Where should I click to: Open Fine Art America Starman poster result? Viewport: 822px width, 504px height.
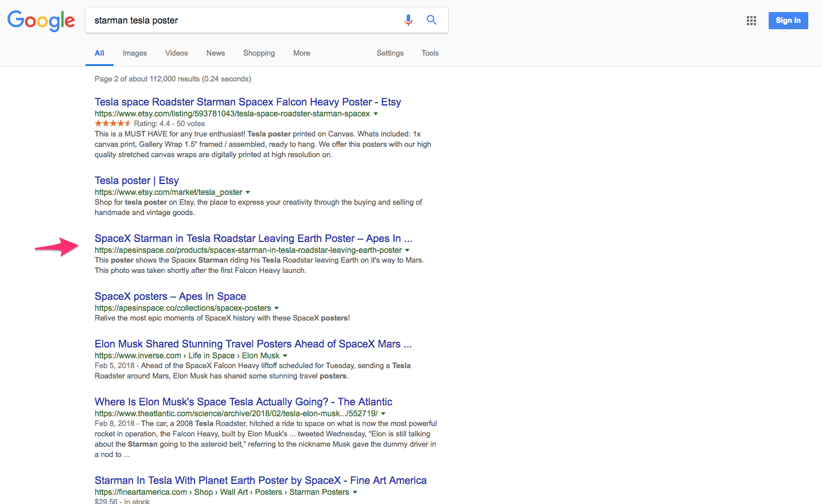point(260,480)
